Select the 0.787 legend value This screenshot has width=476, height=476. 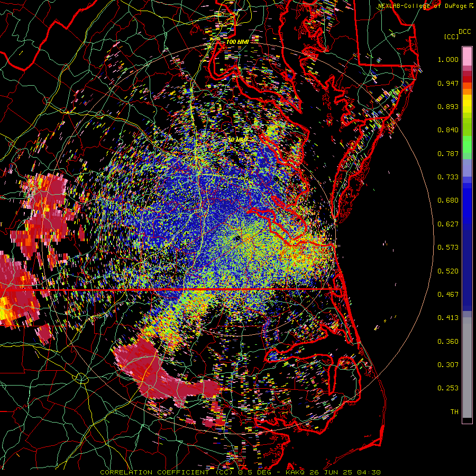tap(448, 153)
